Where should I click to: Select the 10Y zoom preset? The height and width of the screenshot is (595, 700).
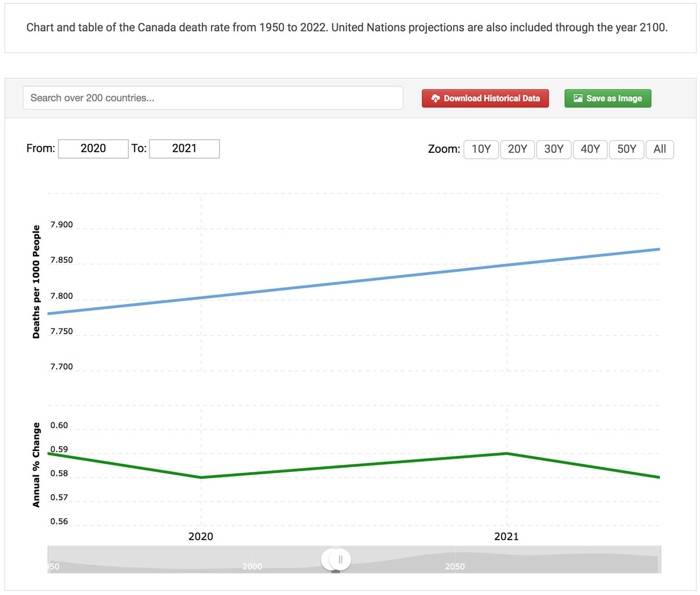click(481, 149)
